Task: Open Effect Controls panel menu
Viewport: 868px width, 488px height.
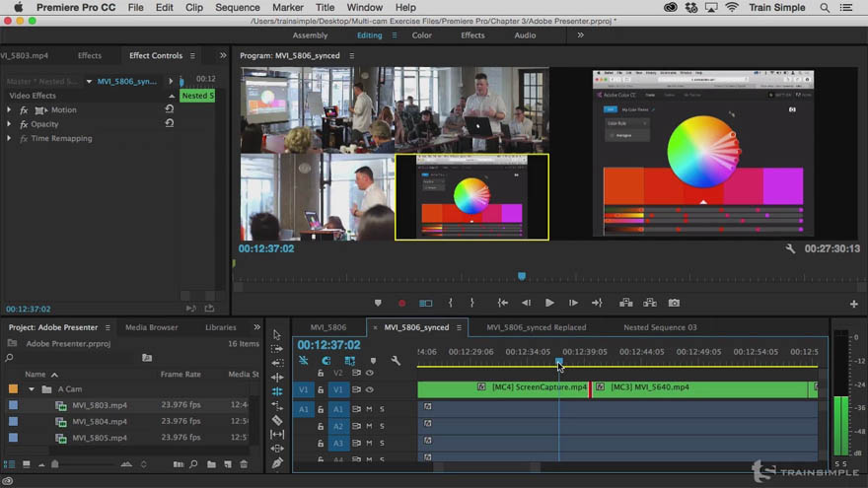Action: 192,56
